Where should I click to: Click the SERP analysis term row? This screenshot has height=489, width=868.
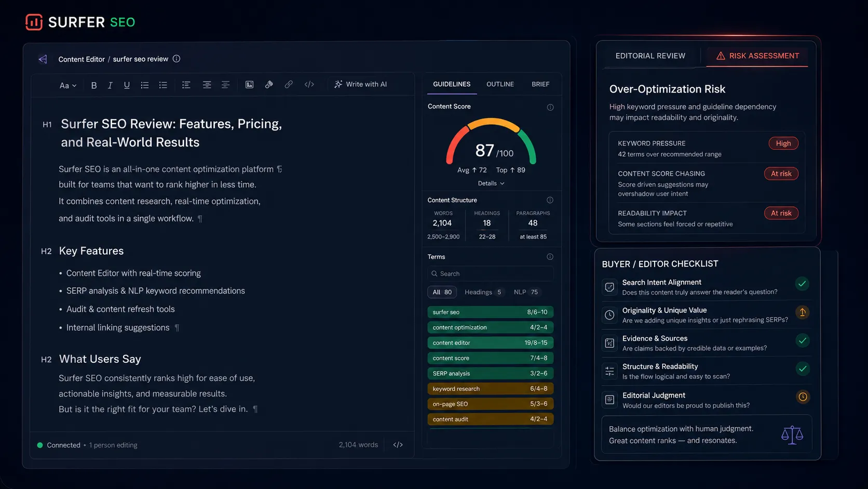[x=491, y=374]
